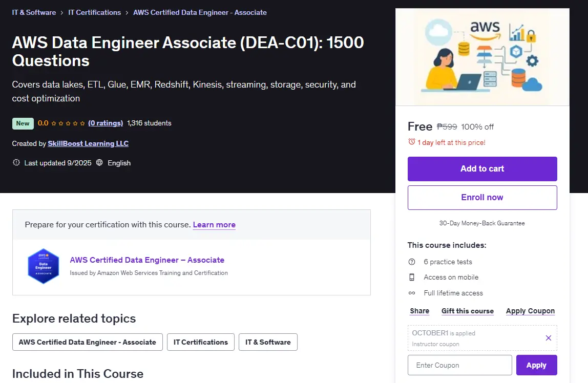Screen dimensions: 588x383
Task: Select the IT & Software topic tag
Action: point(268,342)
